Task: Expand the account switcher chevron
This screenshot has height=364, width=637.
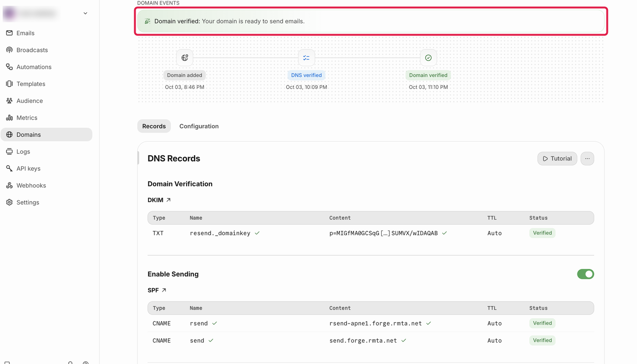Action: pos(86,14)
